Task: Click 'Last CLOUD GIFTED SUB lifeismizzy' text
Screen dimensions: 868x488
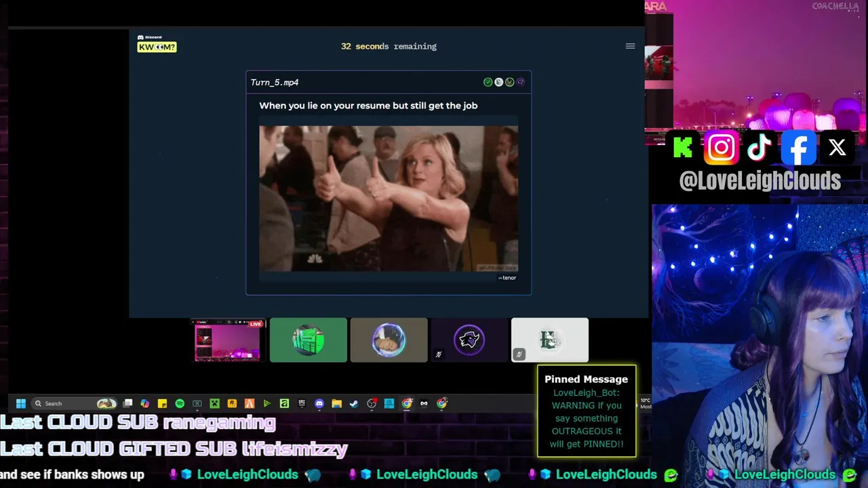Action: pyautogui.click(x=174, y=448)
